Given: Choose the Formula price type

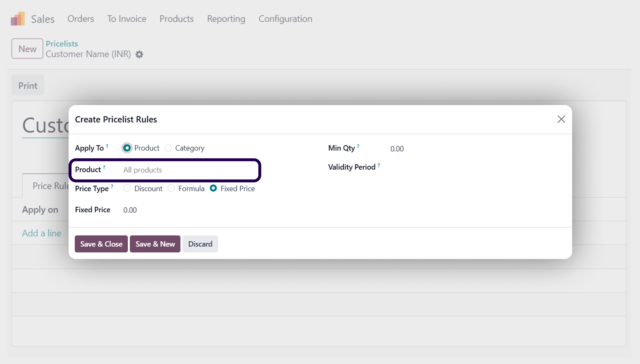Looking at the screenshot, I should (171, 188).
